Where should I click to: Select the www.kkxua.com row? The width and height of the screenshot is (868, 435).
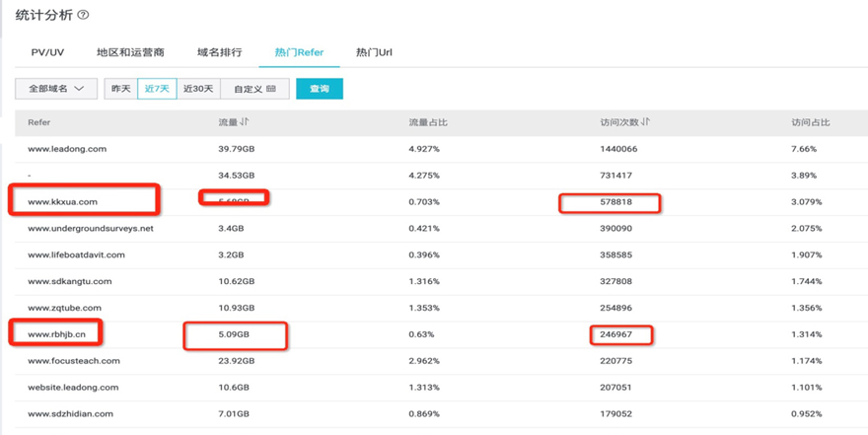(x=63, y=202)
